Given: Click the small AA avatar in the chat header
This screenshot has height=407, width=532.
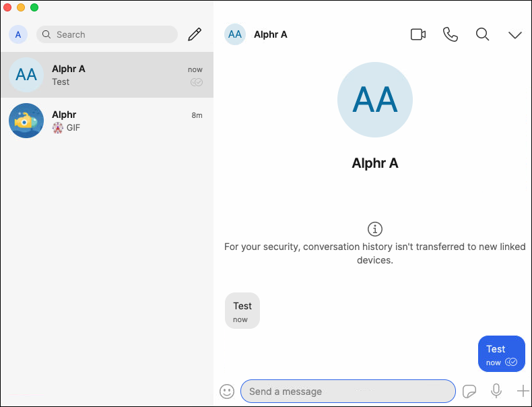Looking at the screenshot, I should click(235, 34).
